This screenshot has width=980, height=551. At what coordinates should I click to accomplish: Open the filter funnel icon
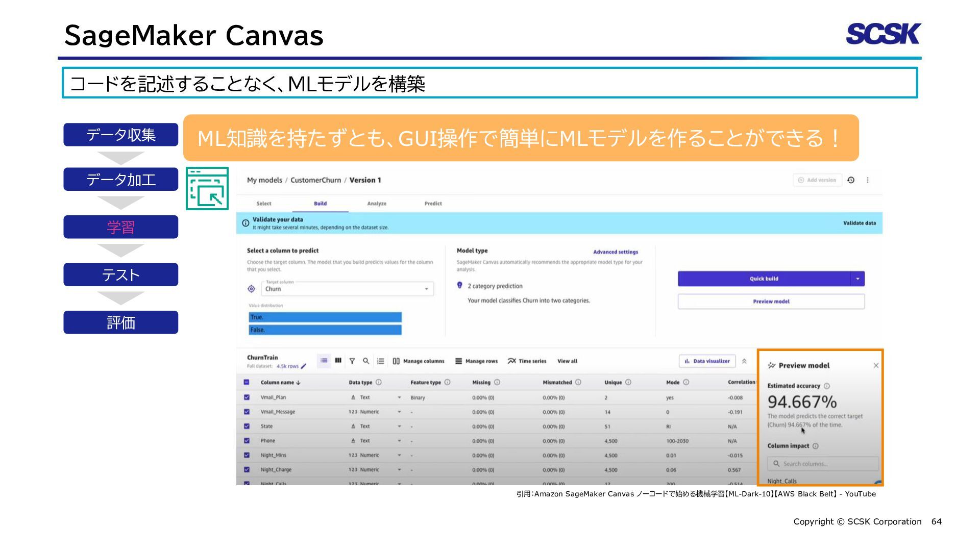point(352,361)
